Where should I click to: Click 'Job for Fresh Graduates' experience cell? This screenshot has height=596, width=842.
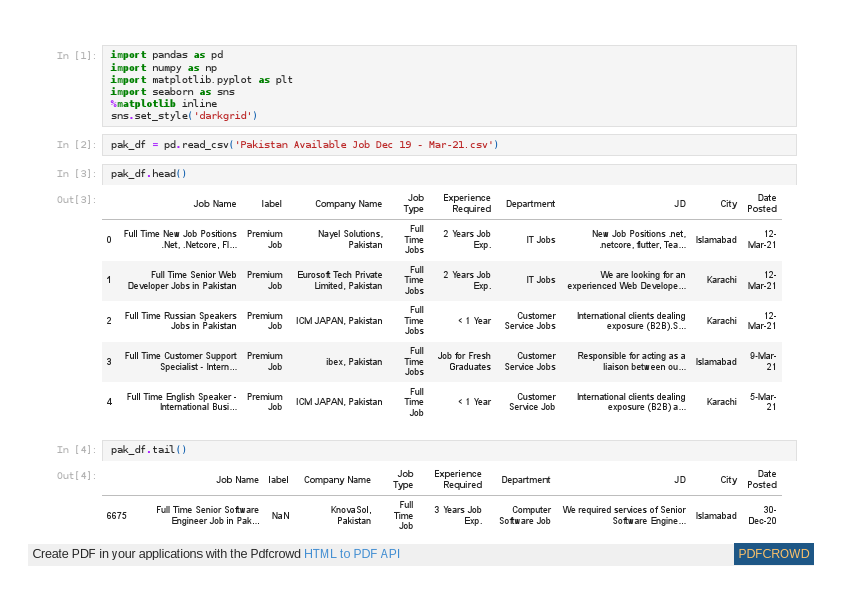coord(464,361)
